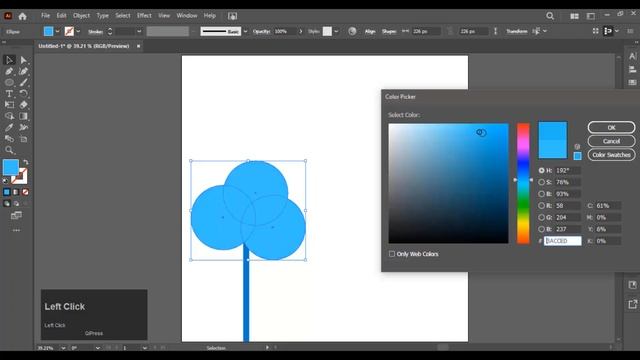The width and height of the screenshot is (640, 360).
Task: Open the Edit menu
Action: click(61, 16)
